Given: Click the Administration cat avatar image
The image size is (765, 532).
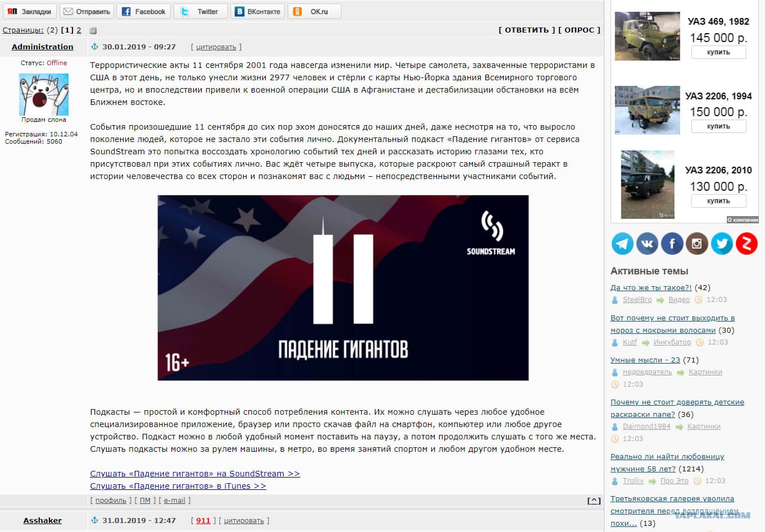Looking at the screenshot, I should pyautogui.click(x=44, y=94).
